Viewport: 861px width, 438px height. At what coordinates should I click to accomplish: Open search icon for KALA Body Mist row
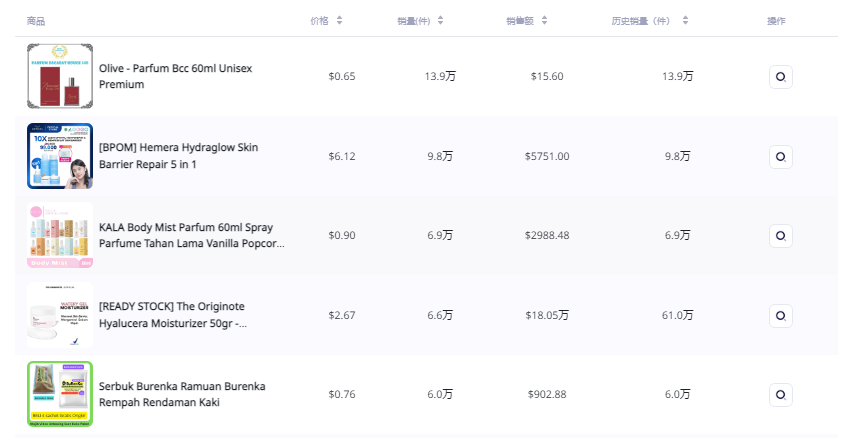point(780,235)
